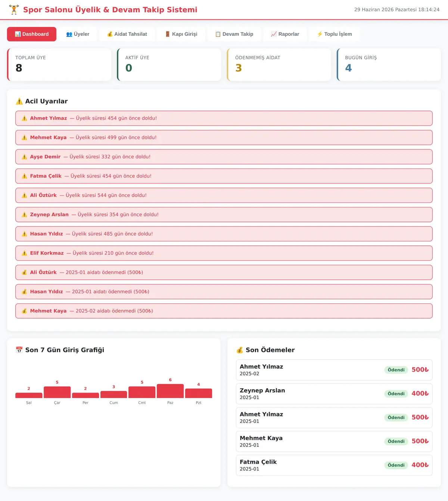Screen dimensions: 448x501
Task: Click the Çar bar in the entry chart
Action: point(57,392)
